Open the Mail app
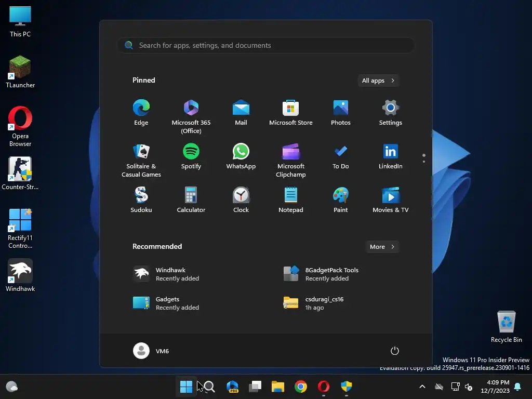This screenshot has width=532, height=399. [241, 113]
